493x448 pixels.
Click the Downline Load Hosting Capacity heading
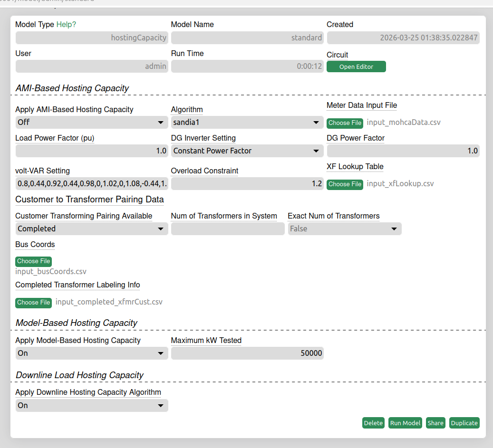[x=79, y=375]
